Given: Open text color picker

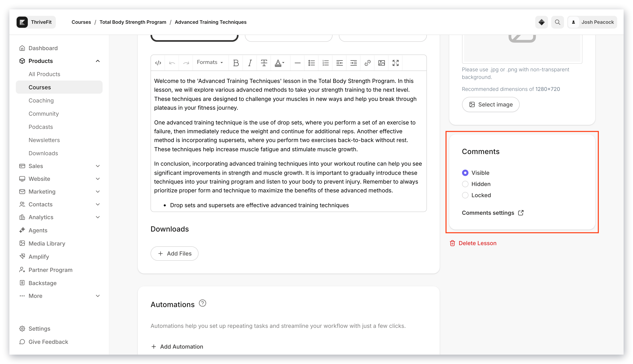Looking at the screenshot, I should [280, 63].
